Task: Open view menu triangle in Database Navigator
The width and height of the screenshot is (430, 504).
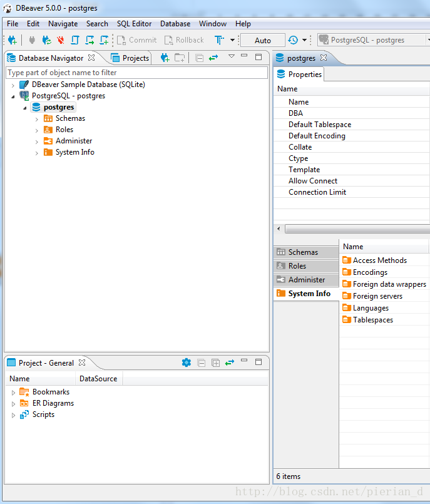Action: [232, 56]
